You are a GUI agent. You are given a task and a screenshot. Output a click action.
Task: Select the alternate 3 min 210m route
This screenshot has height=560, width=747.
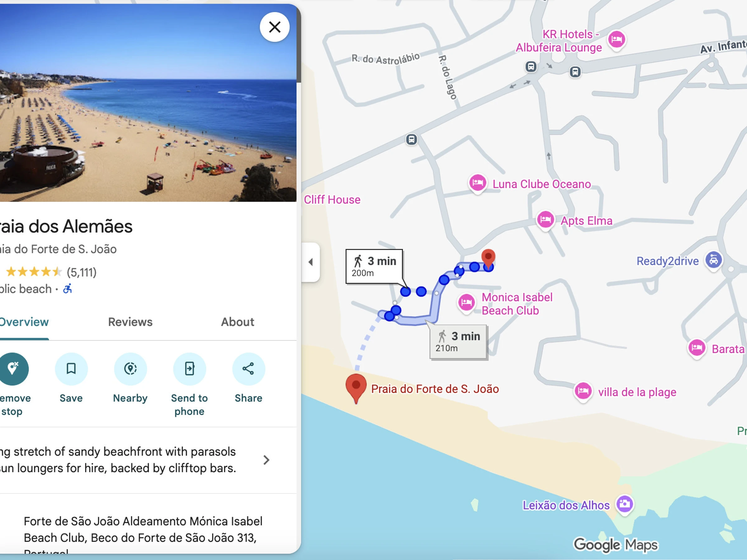(458, 342)
